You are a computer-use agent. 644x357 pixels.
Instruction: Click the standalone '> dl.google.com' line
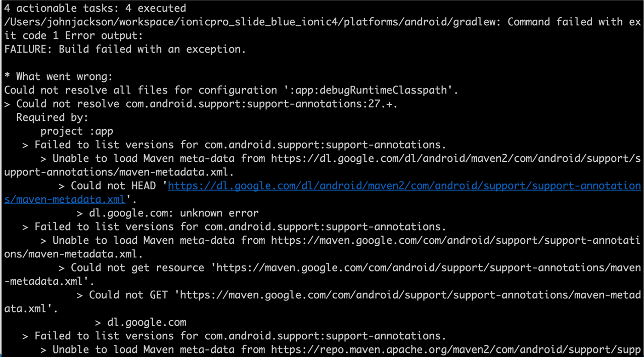coord(141,322)
